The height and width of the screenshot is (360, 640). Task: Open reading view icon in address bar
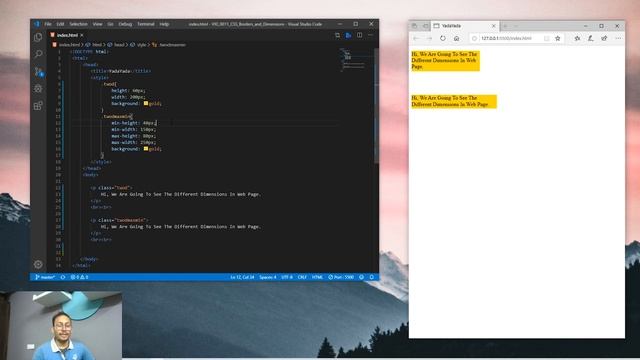pos(547,38)
